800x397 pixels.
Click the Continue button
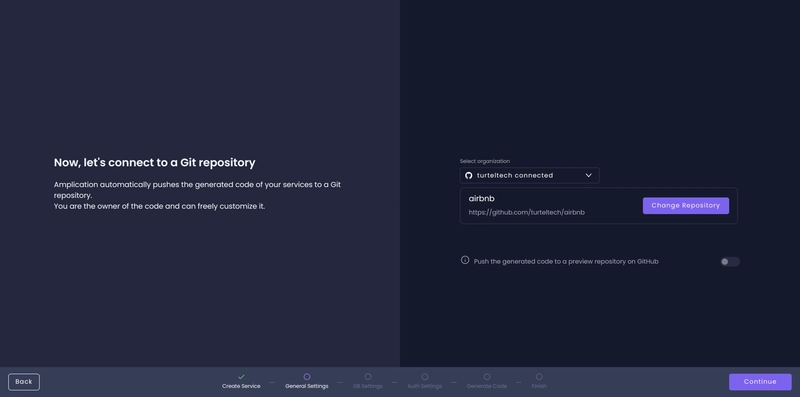click(760, 382)
